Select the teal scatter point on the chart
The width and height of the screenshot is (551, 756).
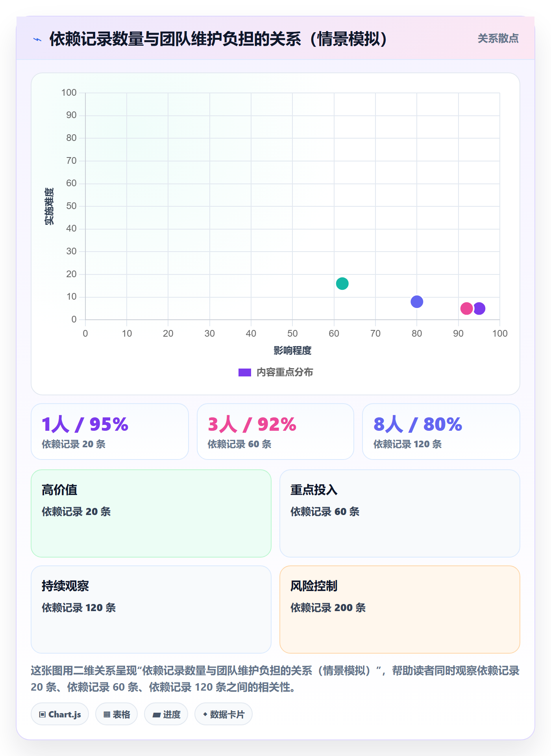[342, 283]
